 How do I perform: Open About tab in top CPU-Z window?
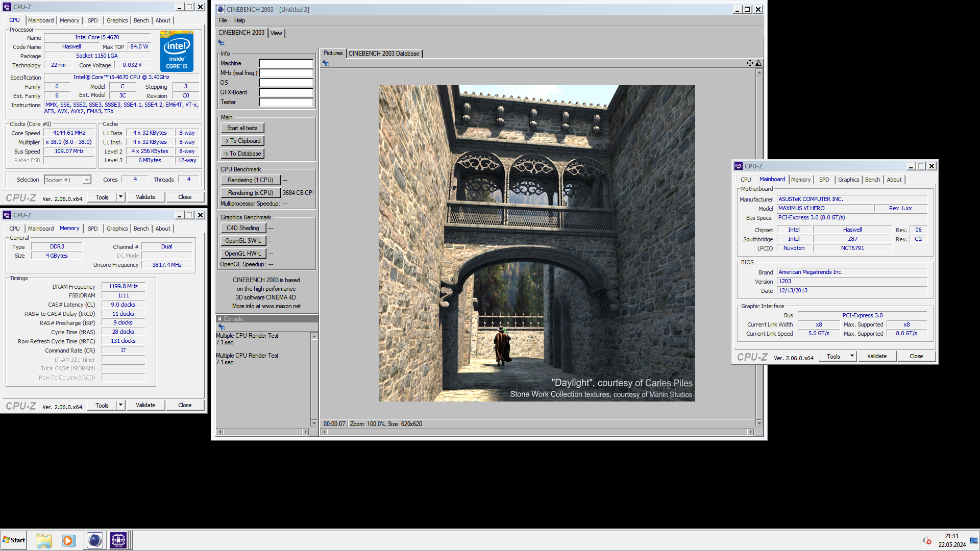click(163, 20)
